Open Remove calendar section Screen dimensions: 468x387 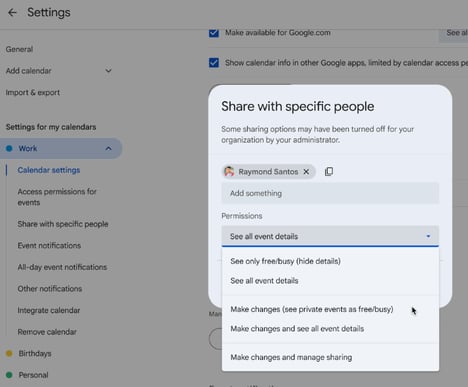47,332
